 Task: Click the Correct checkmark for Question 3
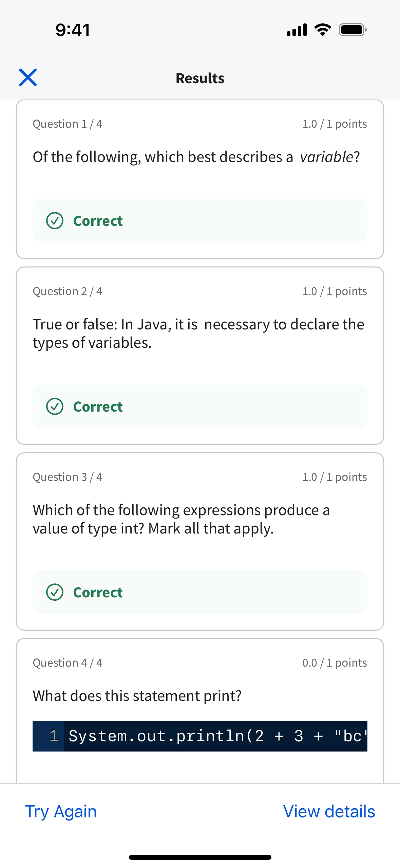point(55,592)
